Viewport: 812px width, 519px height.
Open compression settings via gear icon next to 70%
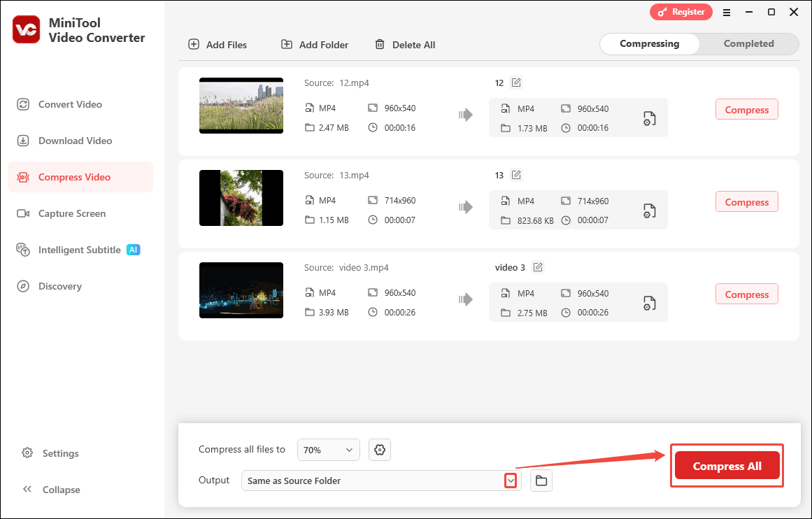point(380,450)
